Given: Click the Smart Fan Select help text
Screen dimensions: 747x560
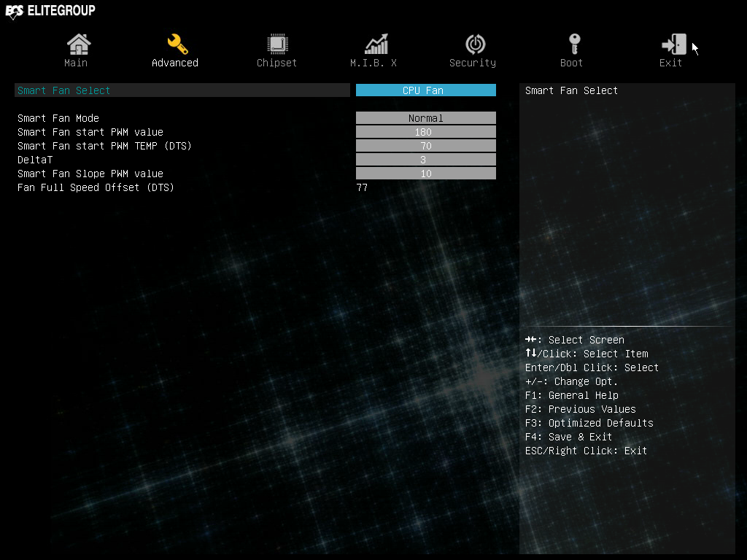Looking at the screenshot, I should 571,90.
